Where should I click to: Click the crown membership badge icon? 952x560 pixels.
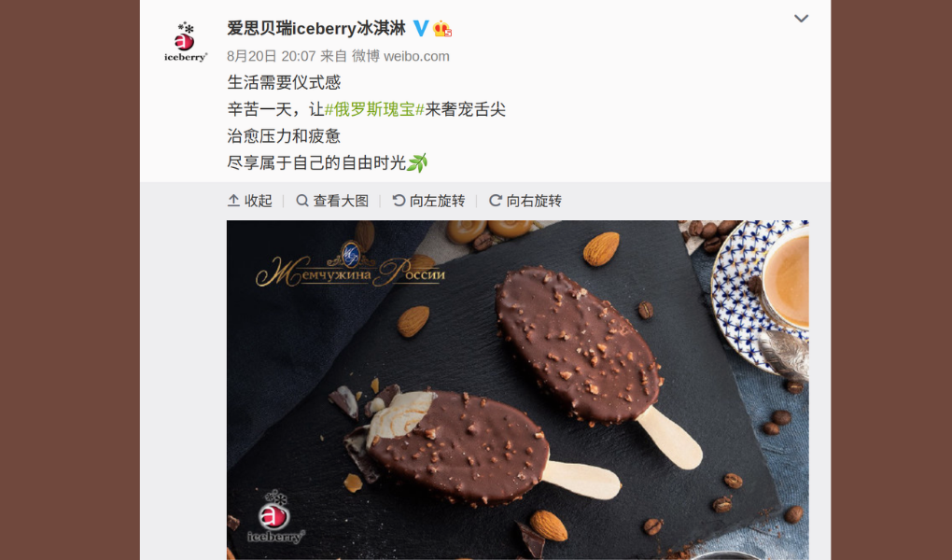(x=442, y=29)
